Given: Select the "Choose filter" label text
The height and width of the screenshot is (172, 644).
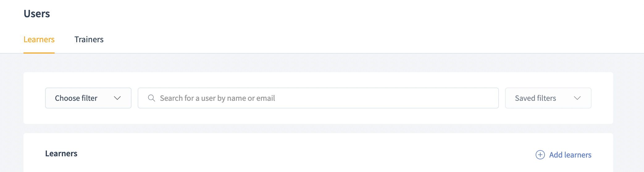Looking at the screenshot, I should 76,98.
